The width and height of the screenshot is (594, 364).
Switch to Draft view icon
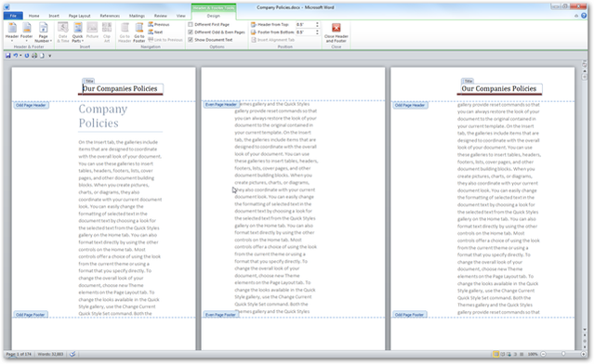point(521,354)
